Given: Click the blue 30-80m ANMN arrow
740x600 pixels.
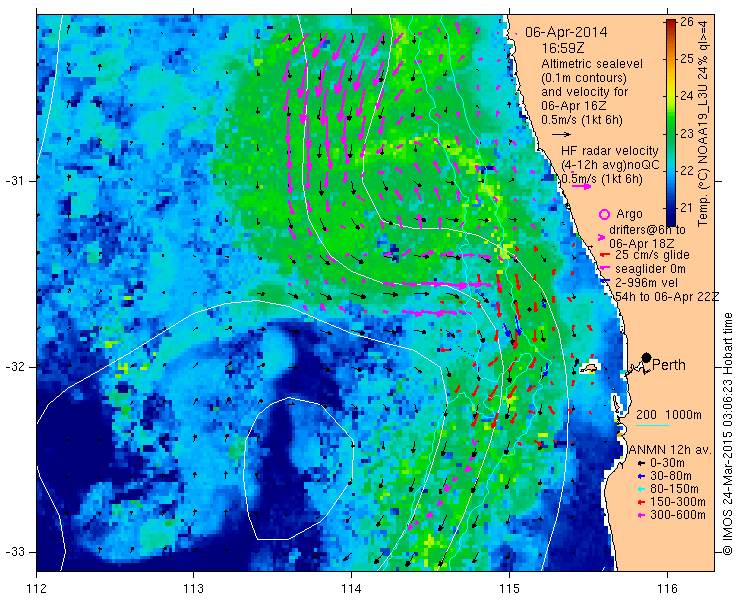Looking at the screenshot, I should (641, 476).
